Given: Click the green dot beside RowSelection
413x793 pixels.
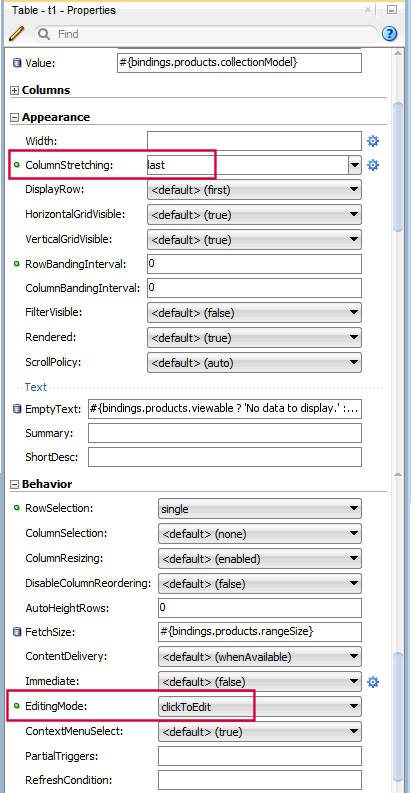Looking at the screenshot, I should (16, 508).
